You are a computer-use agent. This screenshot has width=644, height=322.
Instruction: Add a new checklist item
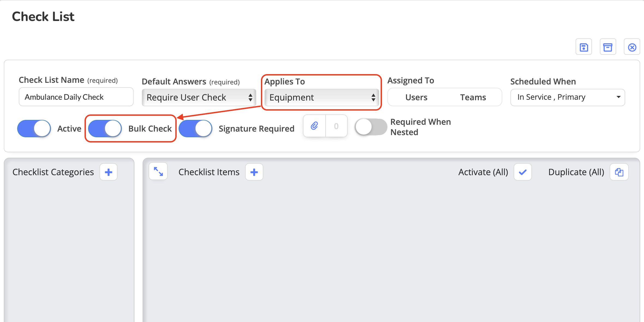[254, 172]
